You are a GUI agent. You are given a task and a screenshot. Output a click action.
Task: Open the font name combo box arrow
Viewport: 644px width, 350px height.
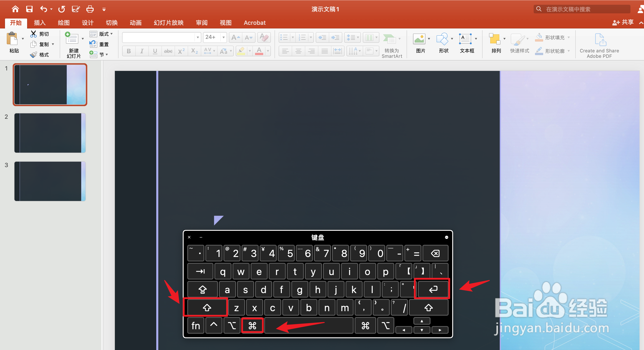coord(198,37)
